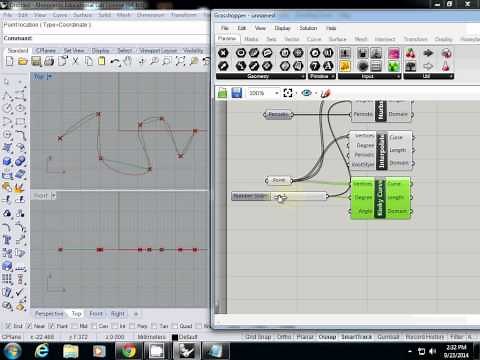Click the Copy icon in Rhino toolbar
This screenshot has height=360, width=480.
click(89, 61)
